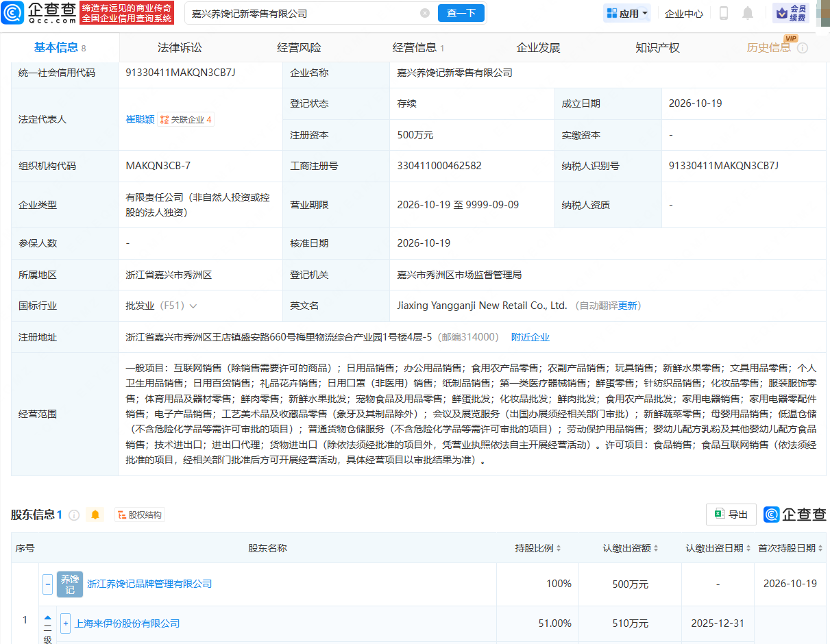Click the 工商注册号 value 330411000462582
Image resolution: width=830 pixels, height=644 pixels.
click(439, 166)
